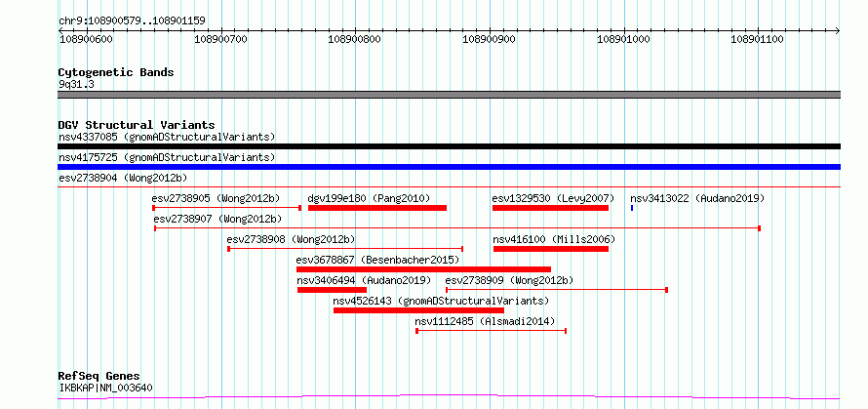Click the nsv1112485 thin red interval line

[491, 331]
